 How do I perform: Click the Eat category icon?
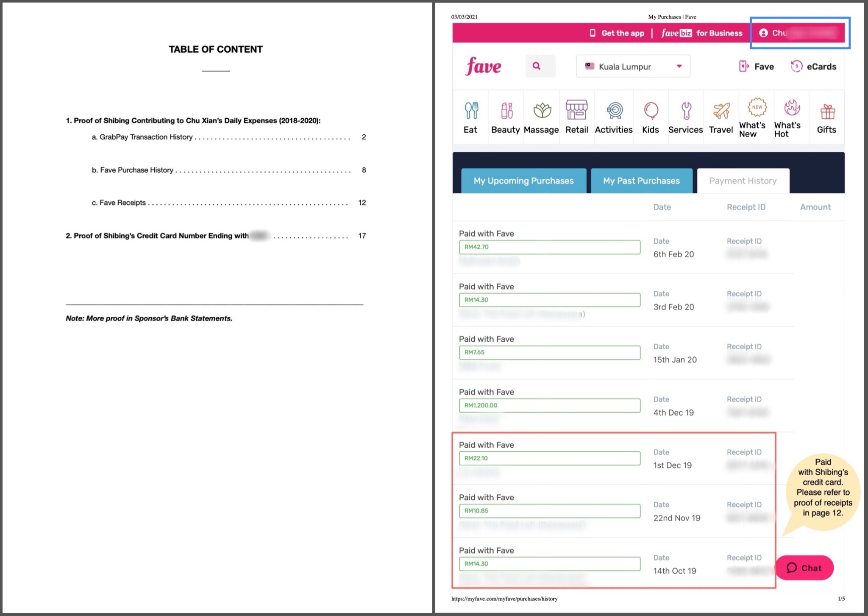point(471,111)
